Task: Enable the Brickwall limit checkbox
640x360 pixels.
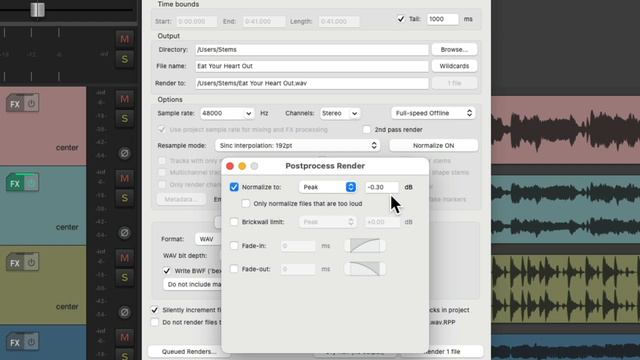Action: 234,222
